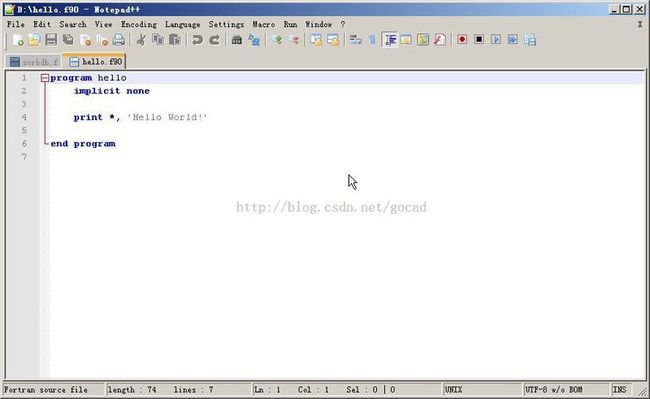
Task: Click 'program hello' on line 1
Action: (88, 78)
